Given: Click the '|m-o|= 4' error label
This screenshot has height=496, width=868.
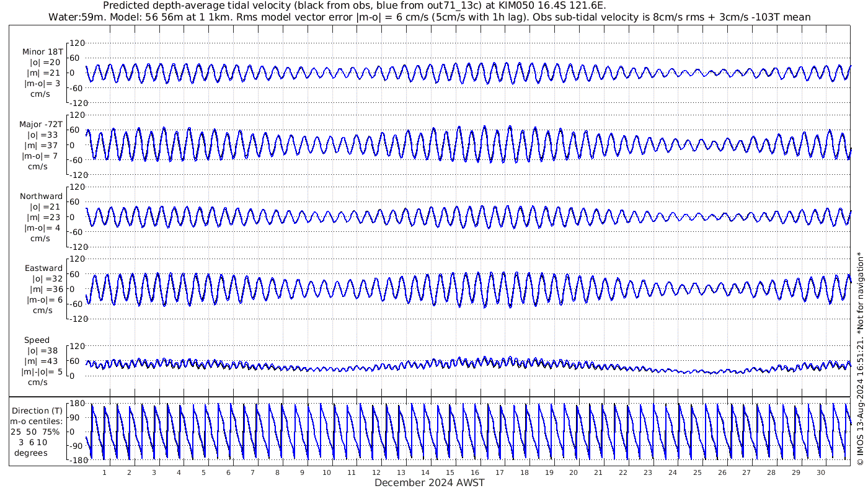Looking at the screenshot, I should (43, 228).
